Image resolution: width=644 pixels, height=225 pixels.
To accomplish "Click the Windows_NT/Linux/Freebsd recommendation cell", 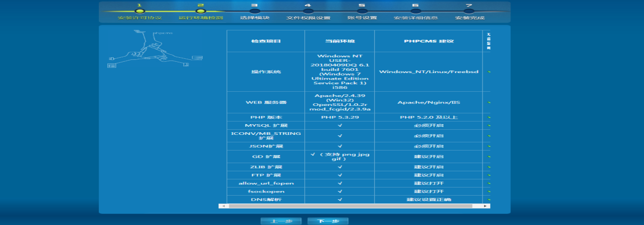I will coord(428,72).
